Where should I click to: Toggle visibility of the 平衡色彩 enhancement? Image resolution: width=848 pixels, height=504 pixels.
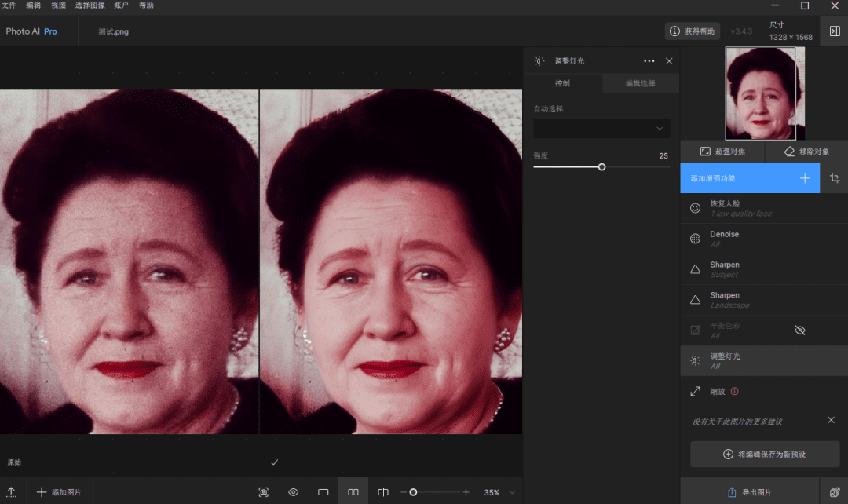799,331
